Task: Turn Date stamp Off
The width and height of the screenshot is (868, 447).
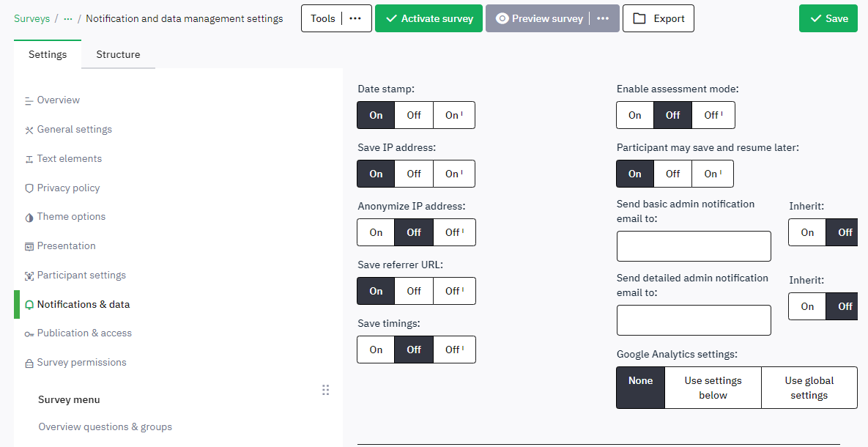Action: [x=414, y=115]
